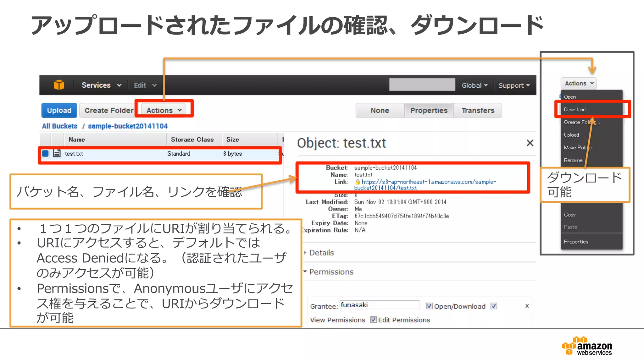Select the None view tab
This screenshot has height=362, width=644.
380,110
